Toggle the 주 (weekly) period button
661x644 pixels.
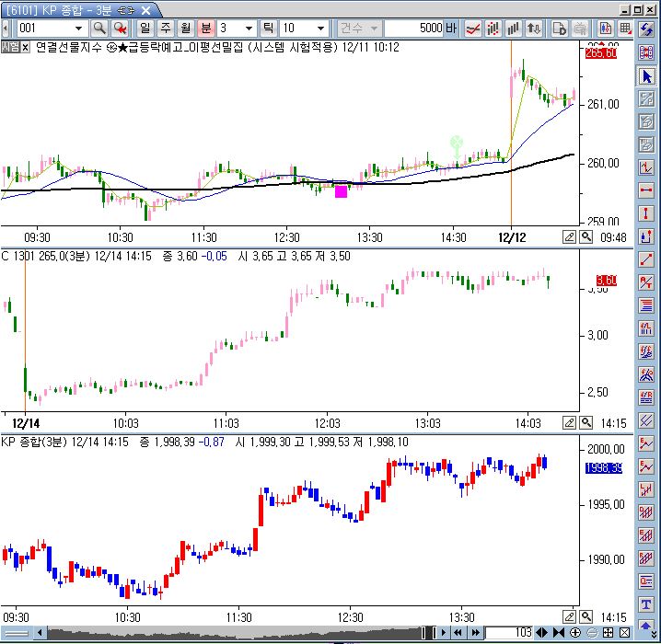click(x=165, y=28)
